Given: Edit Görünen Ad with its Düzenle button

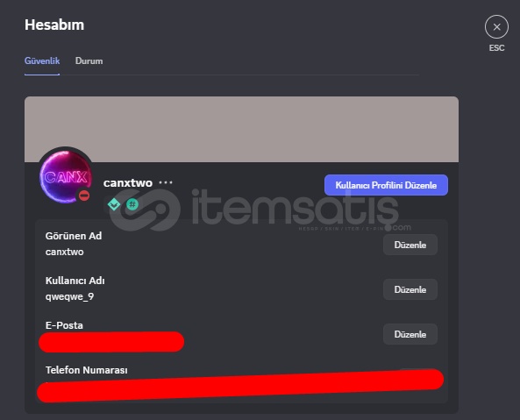Looking at the screenshot, I should click(410, 245).
